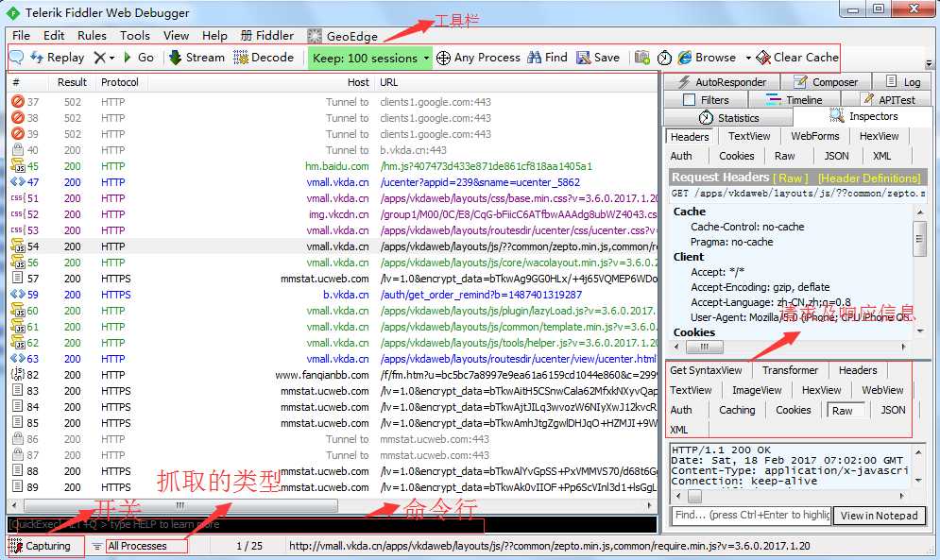This screenshot has height=560, width=940.
Task: Click the toolbar overflow arrow at right edge
Action: pyautogui.click(x=929, y=63)
